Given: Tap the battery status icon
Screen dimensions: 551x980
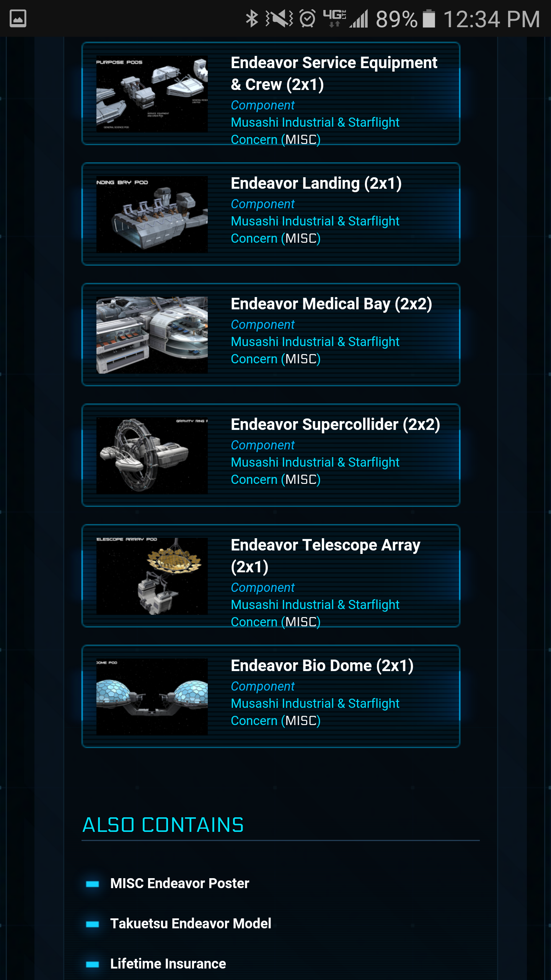Looking at the screenshot, I should [x=429, y=18].
